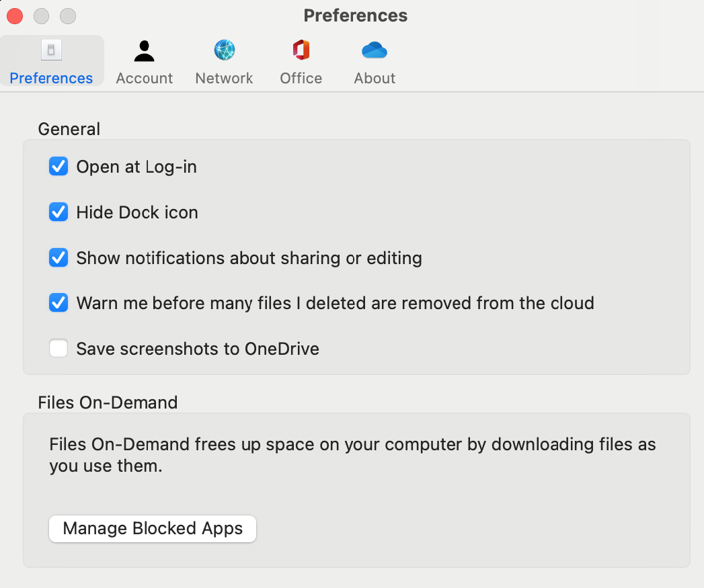This screenshot has width=704, height=588.
Task: Click the red Office logo icon
Action: pos(301,50)
